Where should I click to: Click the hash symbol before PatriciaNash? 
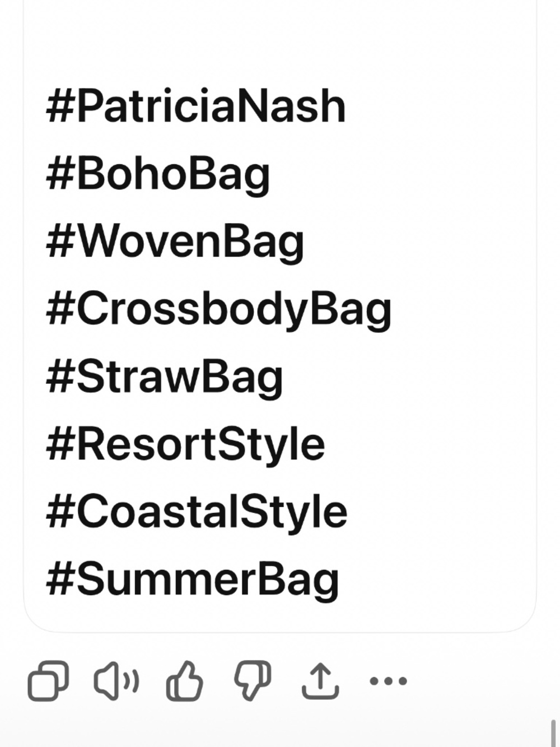pos(60,106)
